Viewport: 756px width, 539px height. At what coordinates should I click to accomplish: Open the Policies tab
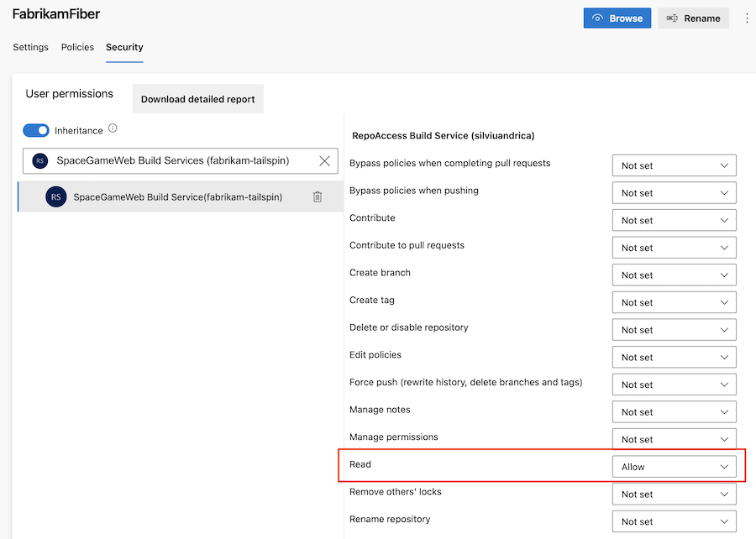click(x=77, y=47)
